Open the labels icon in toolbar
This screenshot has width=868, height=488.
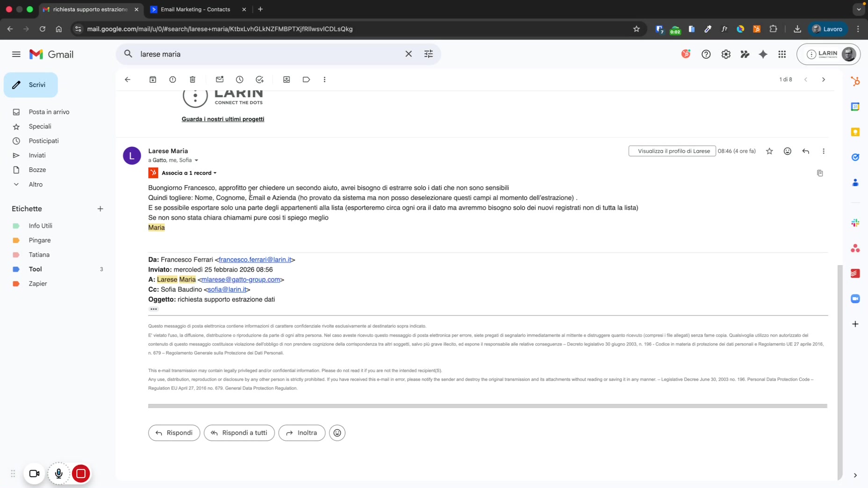coord(306,79)
